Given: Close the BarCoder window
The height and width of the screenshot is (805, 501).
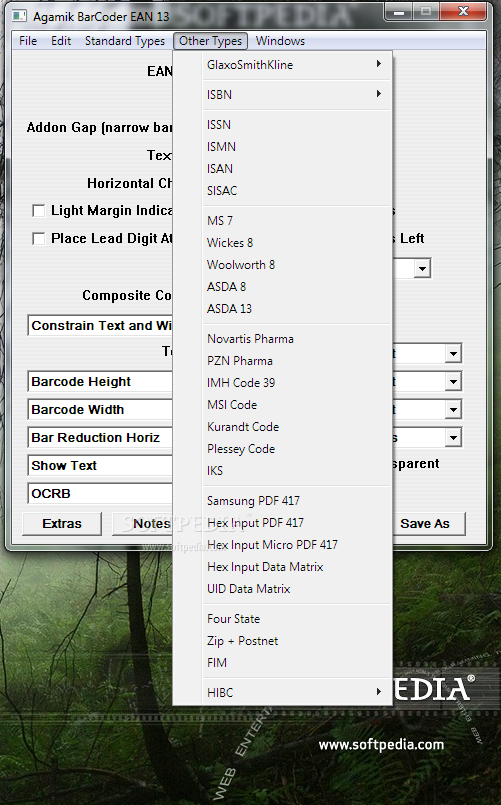Looking at the screenshot, I should point(463,11).
